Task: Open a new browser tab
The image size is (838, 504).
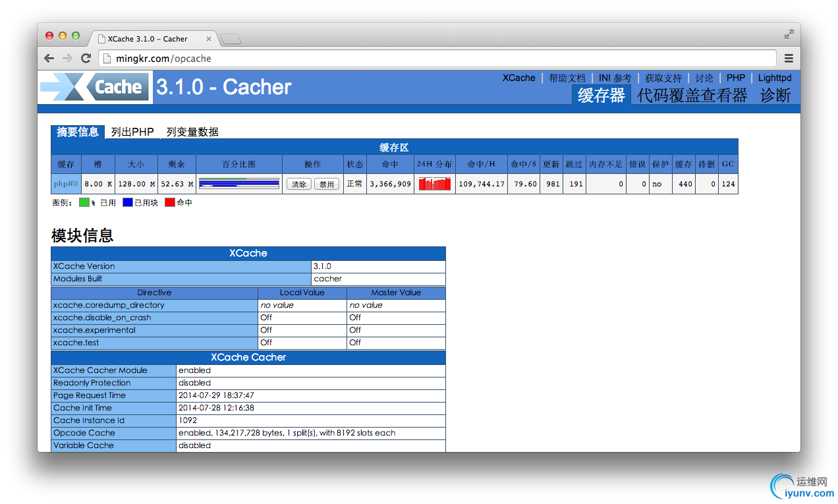Action: 231,40
